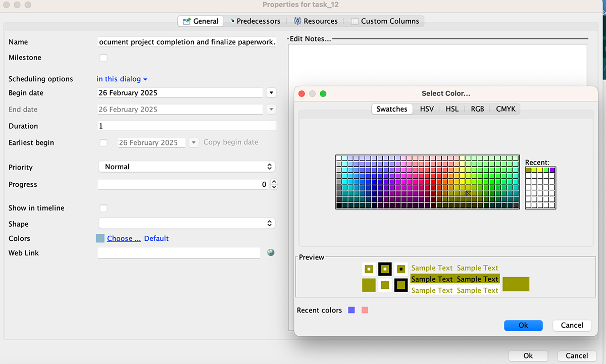The width and height of the screenshot is (606, 364).
Task: Open the Begin date calendar dropdown
Action: 271,93
